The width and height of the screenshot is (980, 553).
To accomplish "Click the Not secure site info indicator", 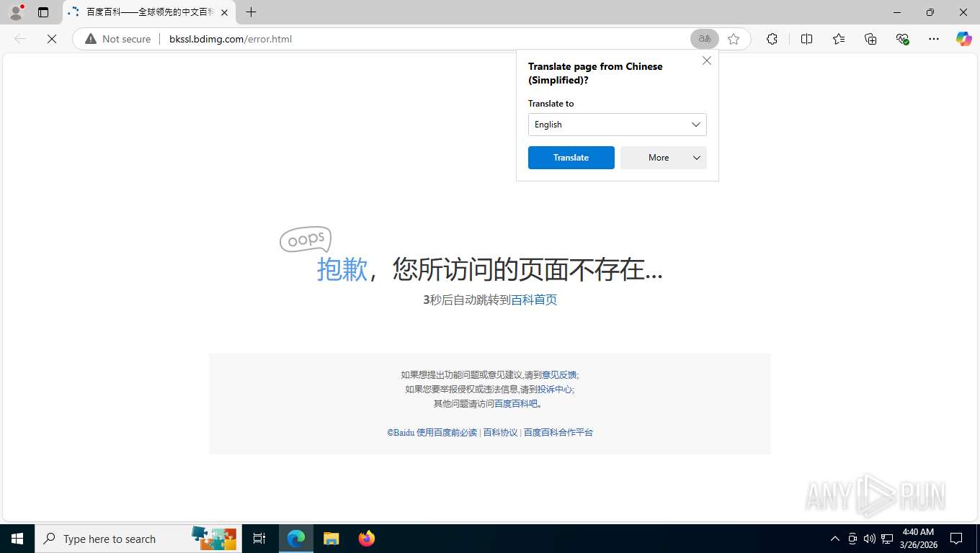I will pos(118,39).
